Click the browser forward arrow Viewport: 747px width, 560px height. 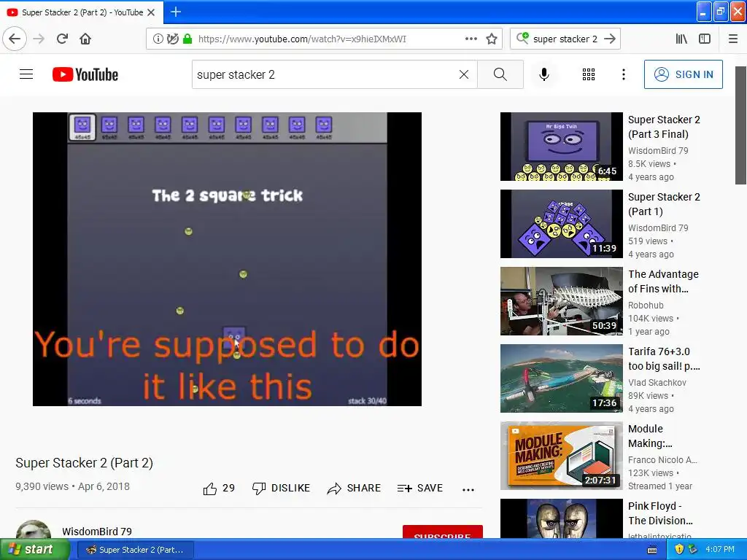tap(39, 39)
